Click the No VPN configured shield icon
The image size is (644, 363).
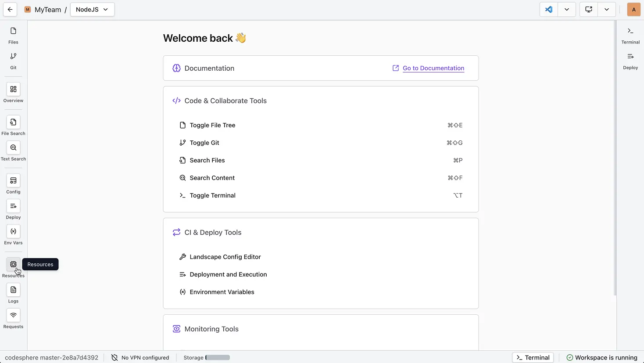pyautogui.click(x=114, y=358)
